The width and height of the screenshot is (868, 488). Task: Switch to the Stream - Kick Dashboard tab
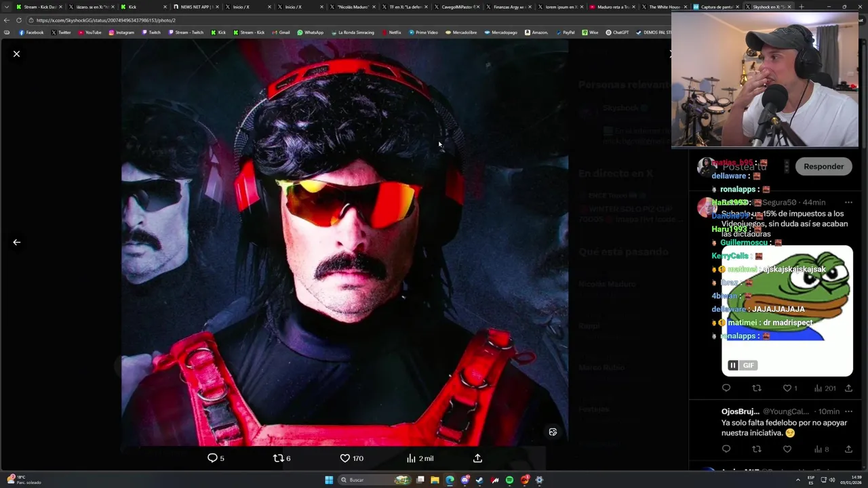(x=39, y=7)
